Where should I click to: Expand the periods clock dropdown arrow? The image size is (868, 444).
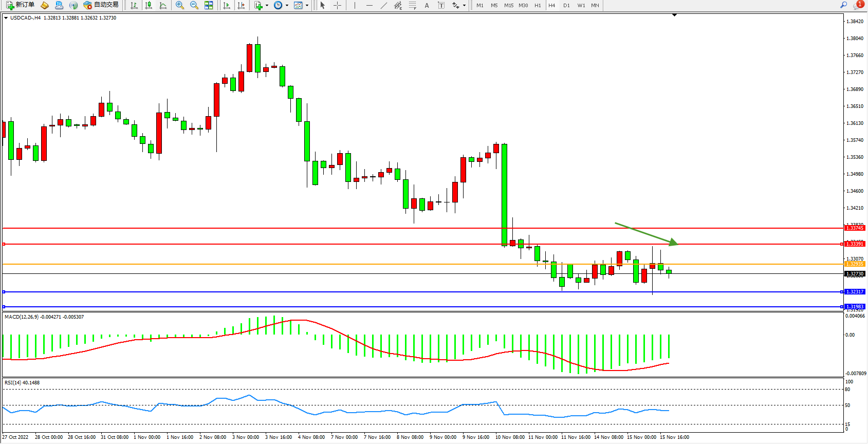tap(287, 6)
